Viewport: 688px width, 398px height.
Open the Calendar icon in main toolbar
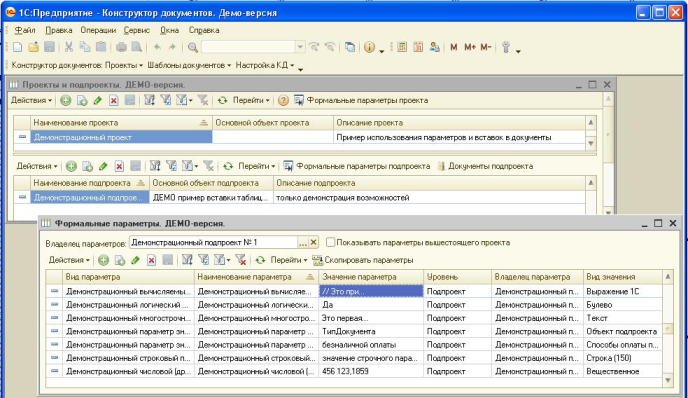click(418, 47)
